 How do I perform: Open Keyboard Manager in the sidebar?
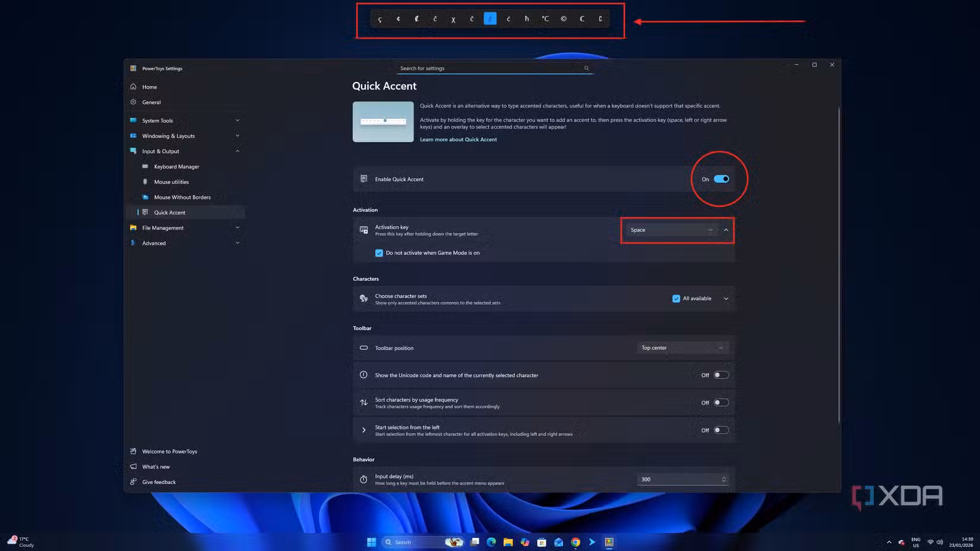coord(176,167)
